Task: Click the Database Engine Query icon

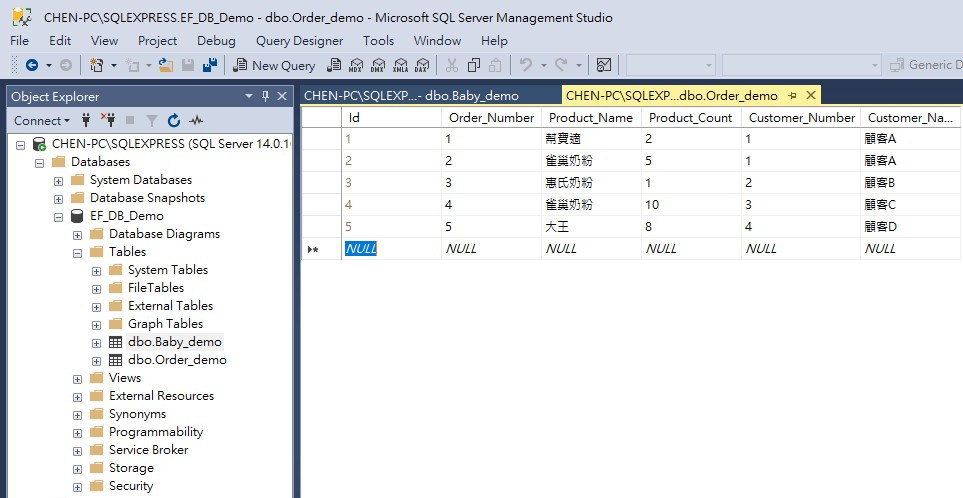Action: (x=333, y=64)
